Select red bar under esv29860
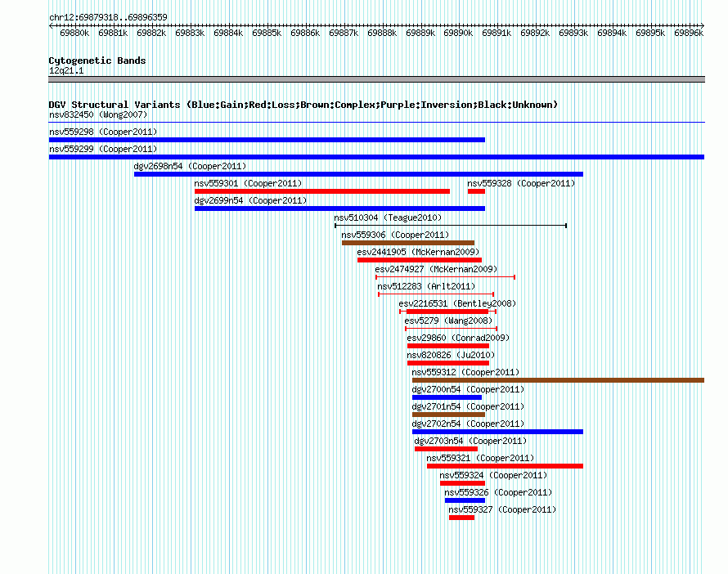Image resolution: width=728 pixels, height=574 pixels. [x=448, y=346]
